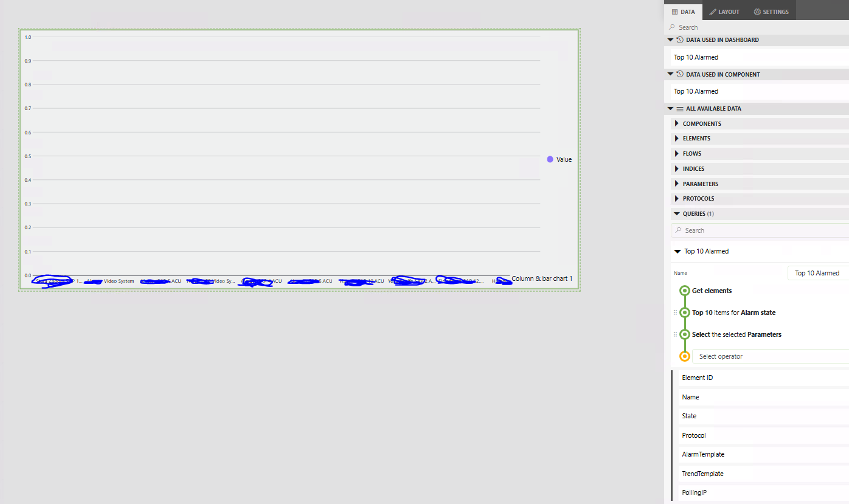Click the Column & bar chart 1 title
Screen dimensions: 849x504
coord(542,278)
